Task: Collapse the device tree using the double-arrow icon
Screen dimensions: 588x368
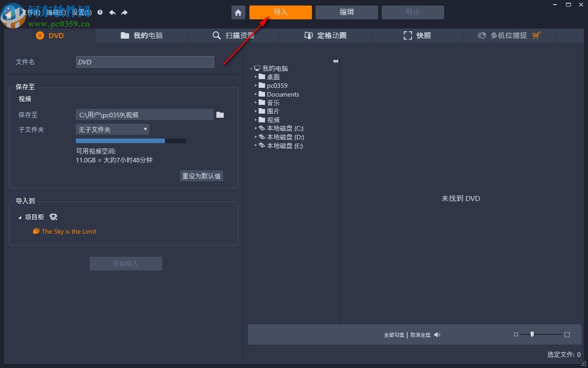Action: [x=335, y=61]
